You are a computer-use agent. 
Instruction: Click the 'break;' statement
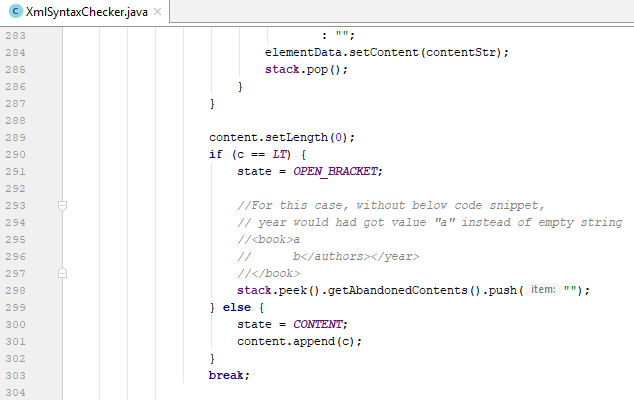(x=229, y=375)
